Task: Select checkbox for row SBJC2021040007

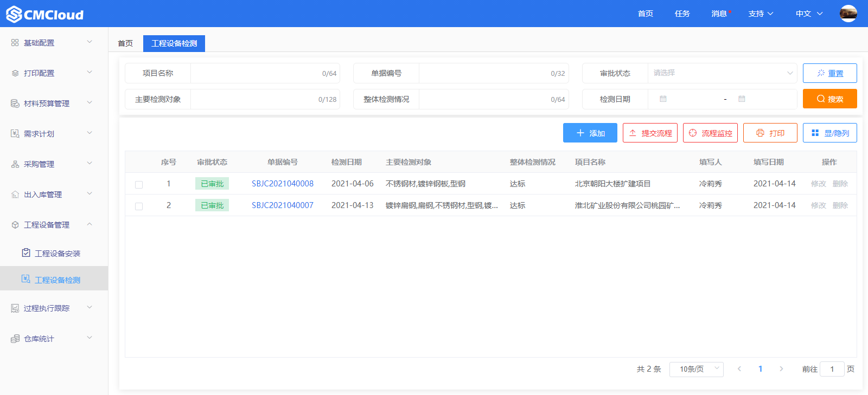Action: 139,206
